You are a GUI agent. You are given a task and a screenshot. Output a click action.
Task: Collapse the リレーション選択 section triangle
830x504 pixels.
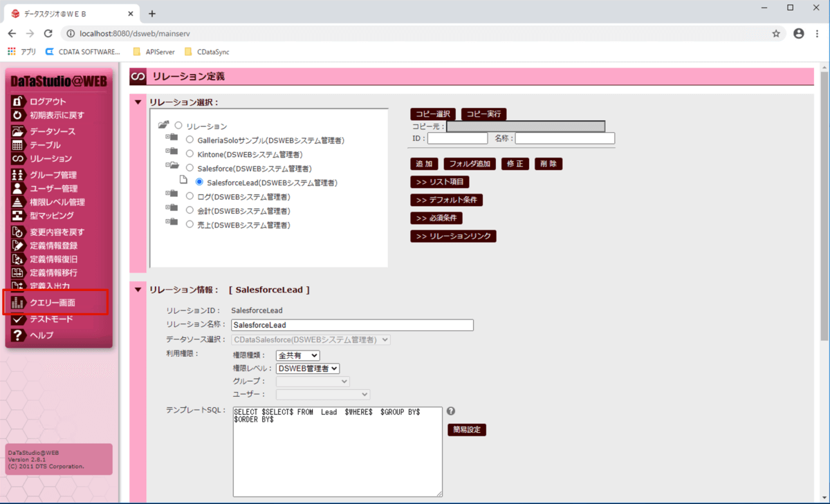coord(138,102)
